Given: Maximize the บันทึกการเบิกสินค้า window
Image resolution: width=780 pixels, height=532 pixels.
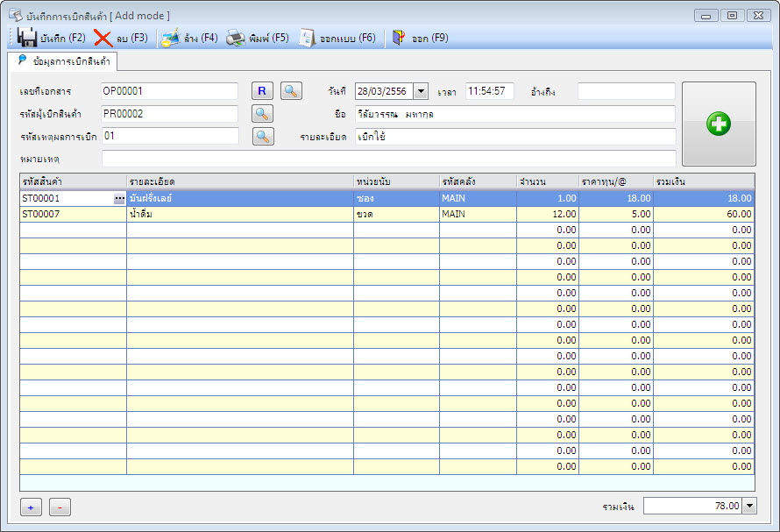Looking at the screenshot, I should coord(733,16).
